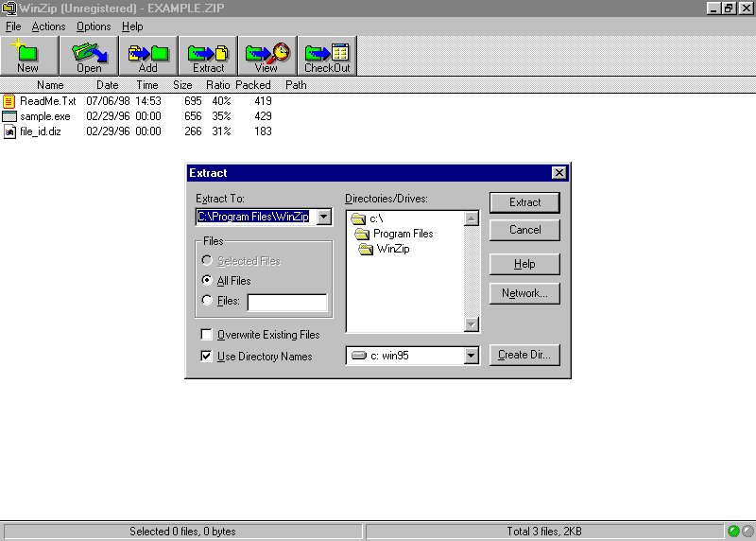Close the Extract dialog with X

558,173
